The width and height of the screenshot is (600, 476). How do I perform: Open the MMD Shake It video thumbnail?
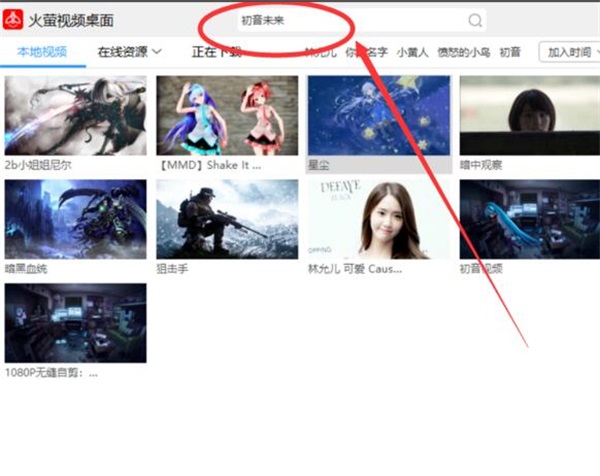(x=227, y=115)
